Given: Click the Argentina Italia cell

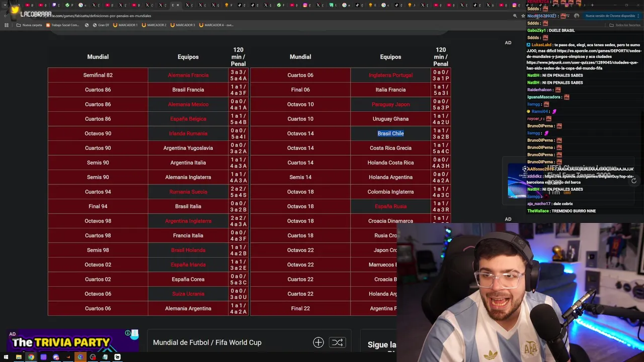Looking at the screenshot, I should click(188, 162).
